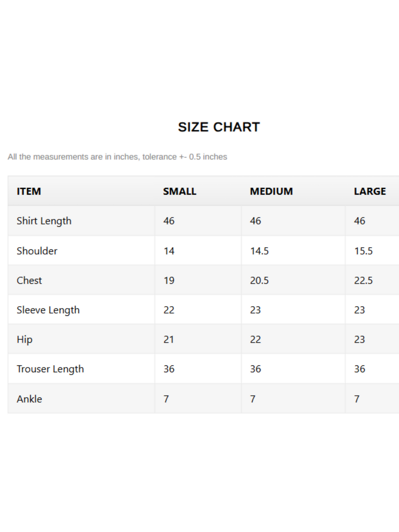This screenshot has width=399, height=532.
Task: Click the Shirt Length row label
Action: [44, 221]
